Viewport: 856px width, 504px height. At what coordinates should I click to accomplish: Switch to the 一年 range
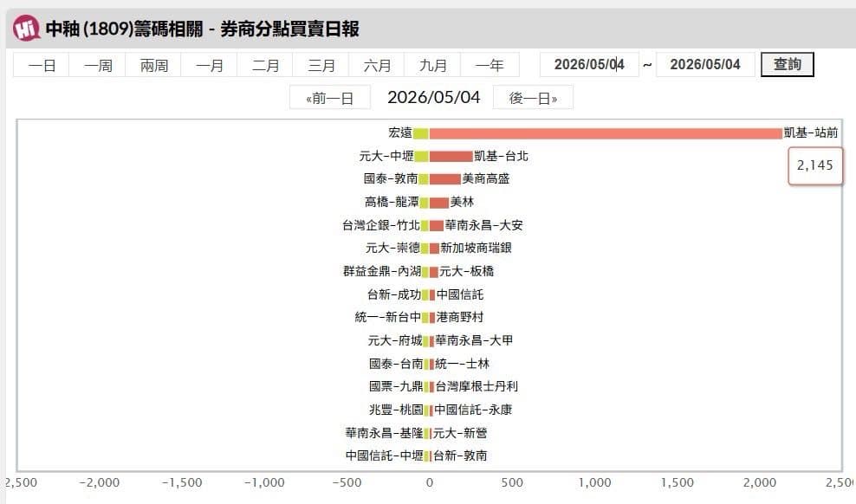[490, 66]
